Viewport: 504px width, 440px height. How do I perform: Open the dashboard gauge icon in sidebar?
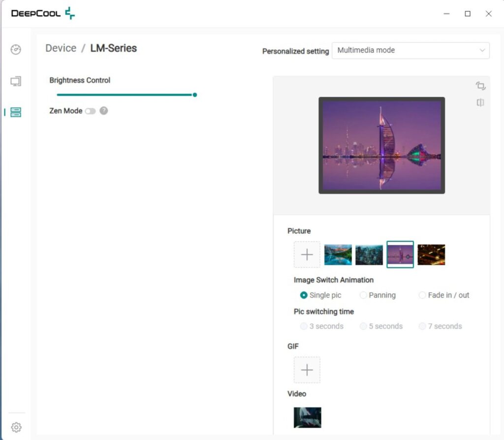click(x=16, y=50)
